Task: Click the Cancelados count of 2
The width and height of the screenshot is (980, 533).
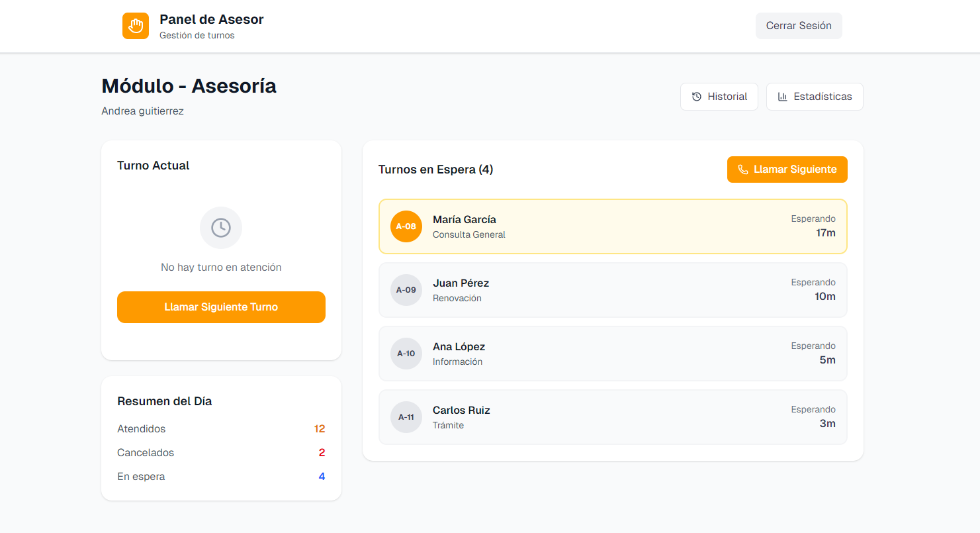Action: tap(322, 453)
